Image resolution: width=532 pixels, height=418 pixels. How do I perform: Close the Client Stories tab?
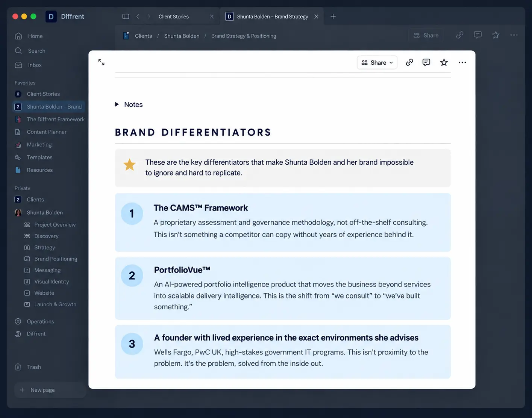(x=212, y=17)
